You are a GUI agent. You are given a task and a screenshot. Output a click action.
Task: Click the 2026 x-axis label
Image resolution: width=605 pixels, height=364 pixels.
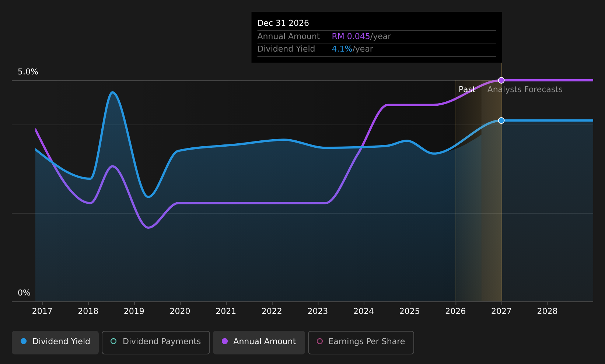[x=455, y=311]
